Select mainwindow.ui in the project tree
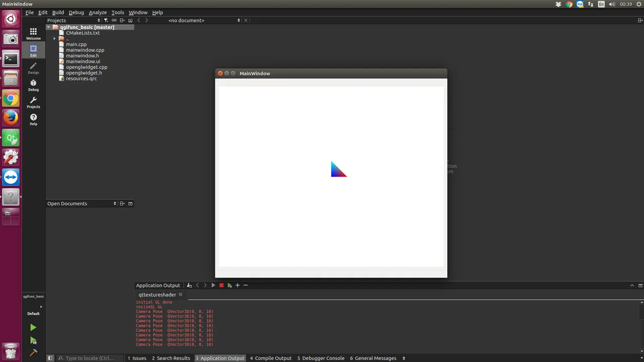Viewport: 644px width, 362px height. click(83, 61)
